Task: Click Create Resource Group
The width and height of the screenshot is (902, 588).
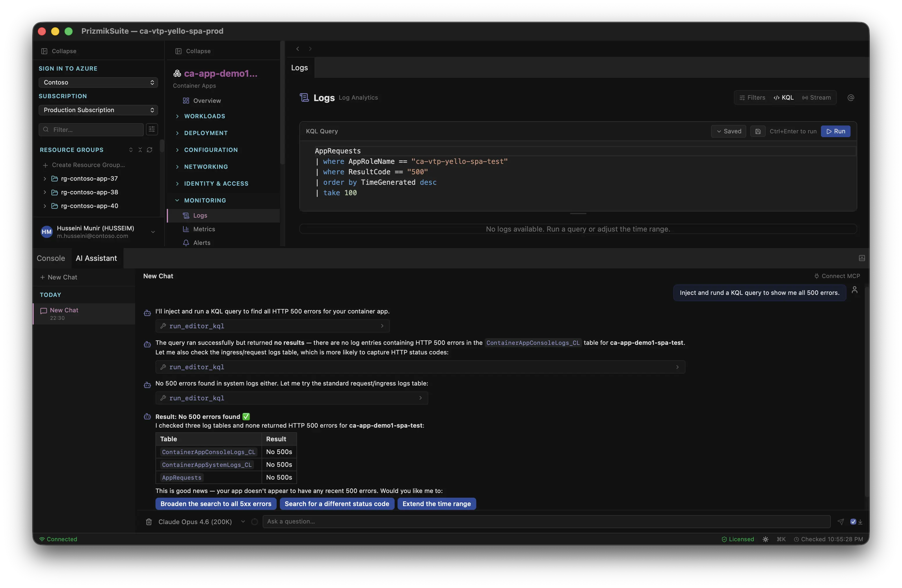Action: 84,165
